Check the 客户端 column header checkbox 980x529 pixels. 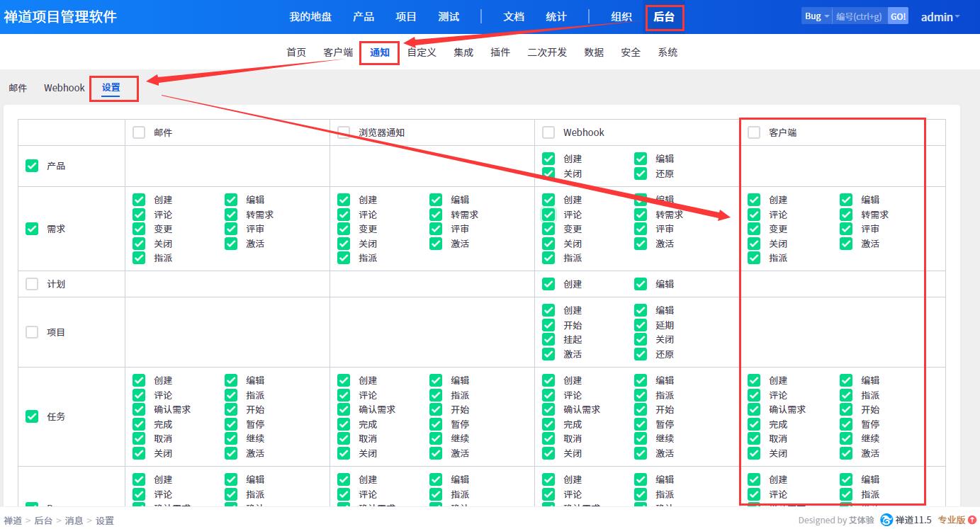pos(754,132)
